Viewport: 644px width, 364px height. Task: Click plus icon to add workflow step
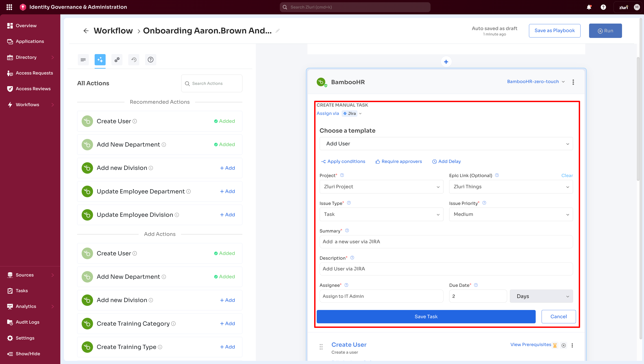pos(446,62)
